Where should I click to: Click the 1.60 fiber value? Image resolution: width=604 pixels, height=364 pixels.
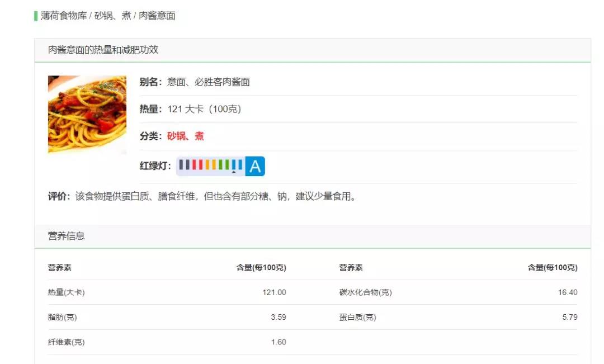(x=279, y=342)
